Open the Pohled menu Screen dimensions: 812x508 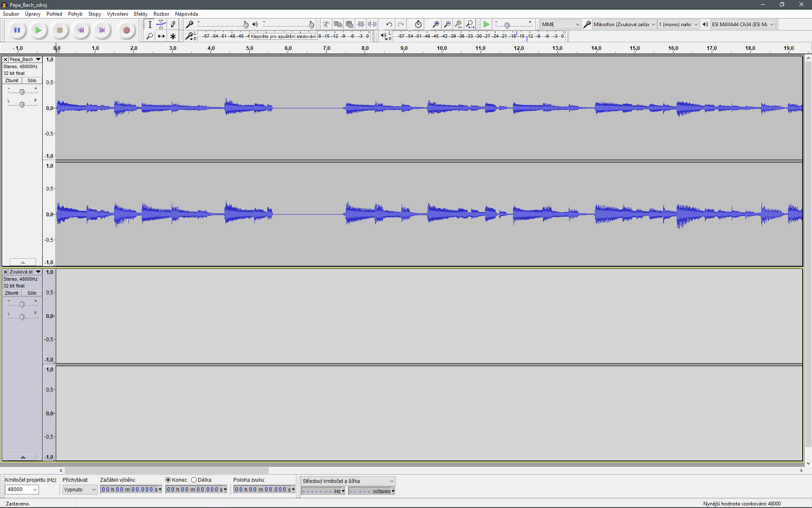click(54, 14)
